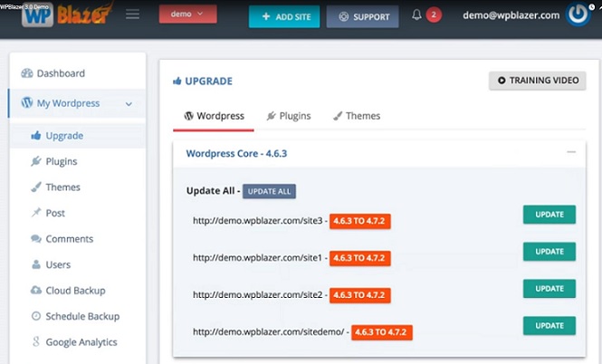Collapse the Wordpress Core panel

coord(571,152)
